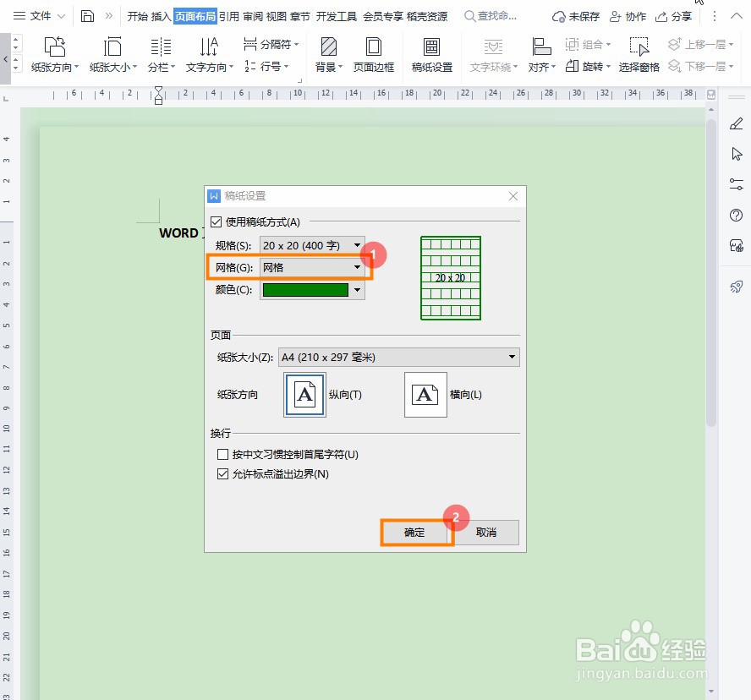Open the 纸张方向 paper orientation tool
This screenshot has width=751, height=700.
55,55
